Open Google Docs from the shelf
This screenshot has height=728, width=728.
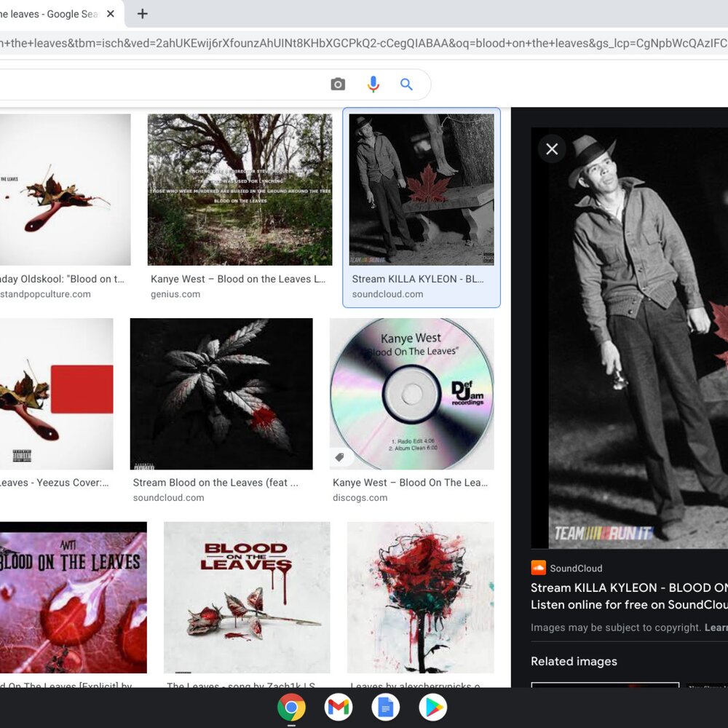click(x=386, y=707)
